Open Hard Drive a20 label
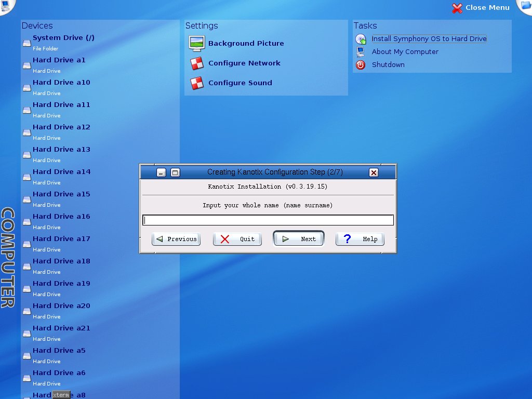This screenshot has height=399, width=532. (x=61, y=306)
